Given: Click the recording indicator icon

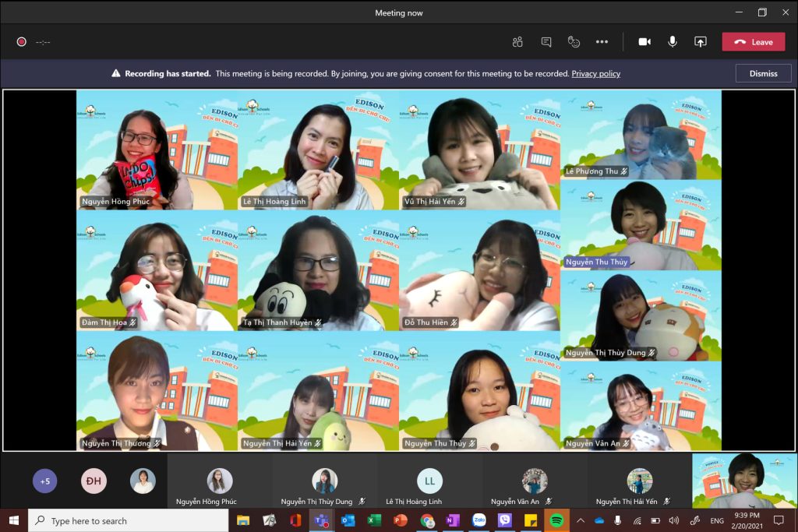Looking at the screenshot, I should click(x=22, y=42).
